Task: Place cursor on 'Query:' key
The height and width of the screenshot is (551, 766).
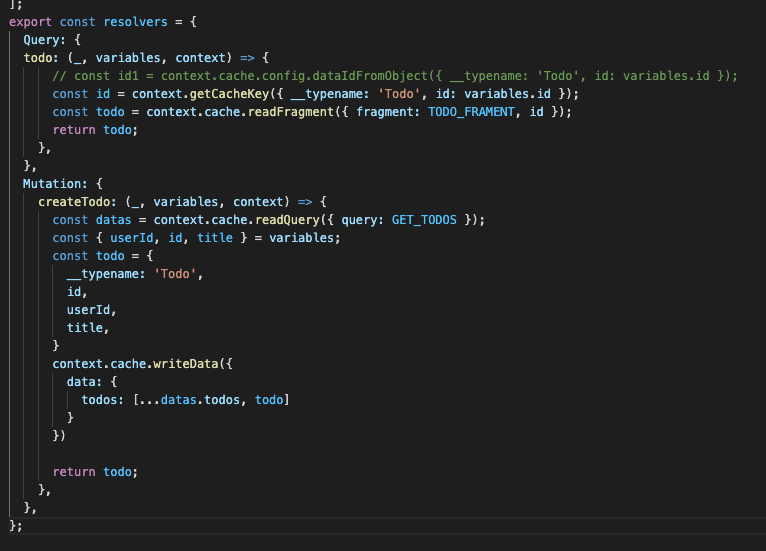Action: click(44, 40)
